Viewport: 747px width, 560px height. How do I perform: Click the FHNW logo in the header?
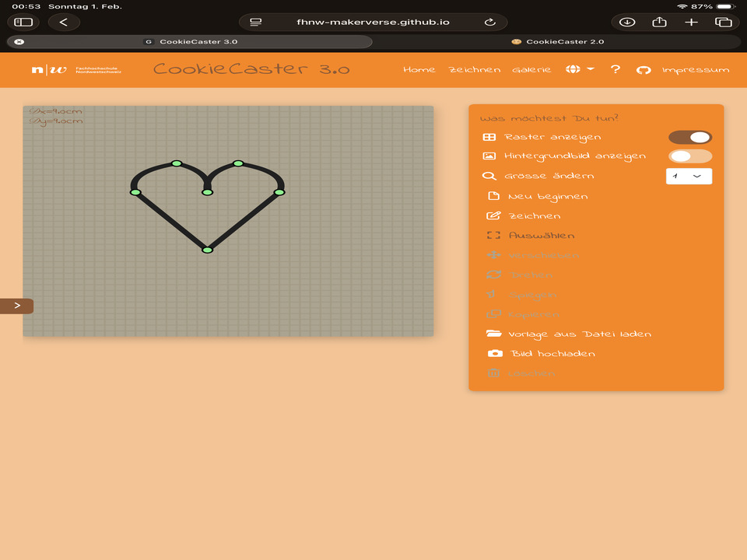click(x=76, y=70)
